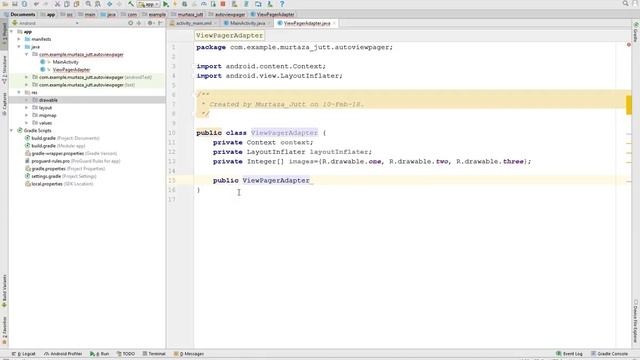Open the Android Profiler tool window

tap(63, 354)
